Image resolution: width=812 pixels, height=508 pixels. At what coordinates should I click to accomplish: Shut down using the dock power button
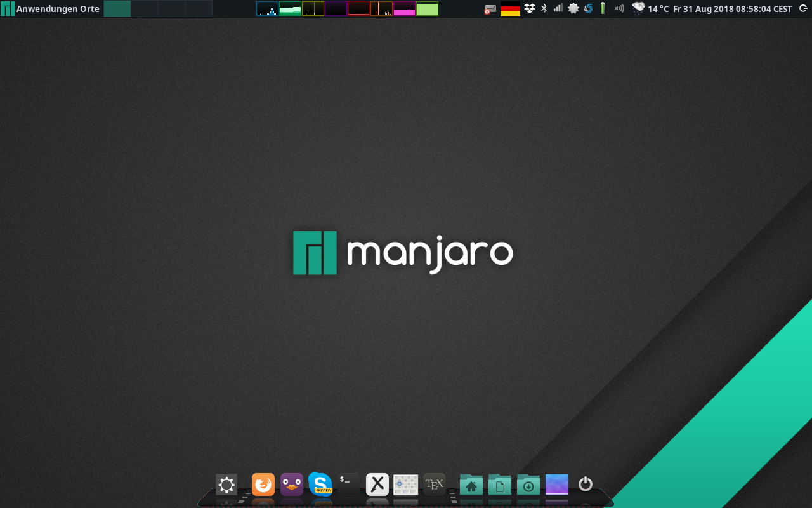click(584, 484)
